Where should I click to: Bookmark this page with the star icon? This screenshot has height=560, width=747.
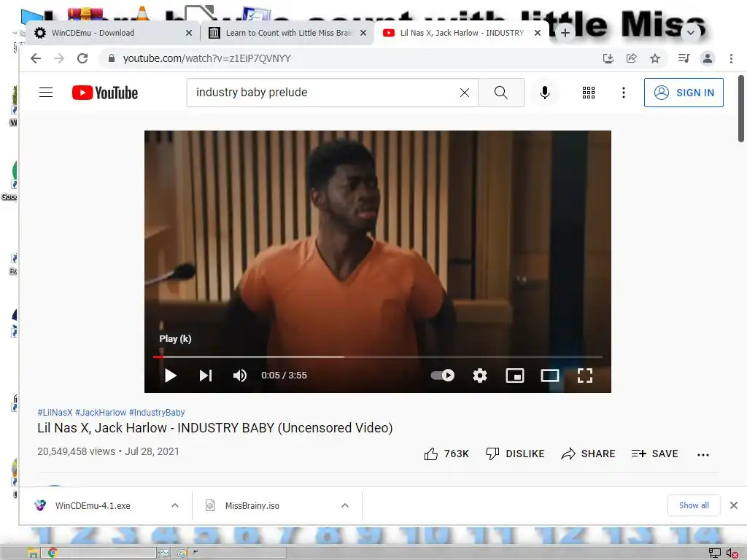click(x=655, y=58)
